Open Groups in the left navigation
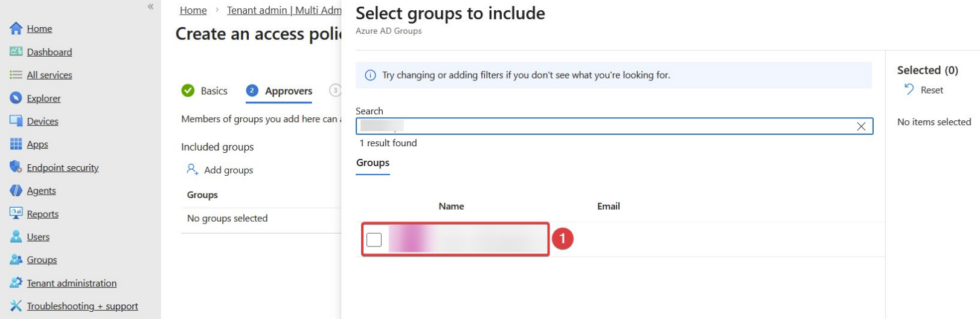The height and width of the screenshot is (319, 980). click(42, 260)
